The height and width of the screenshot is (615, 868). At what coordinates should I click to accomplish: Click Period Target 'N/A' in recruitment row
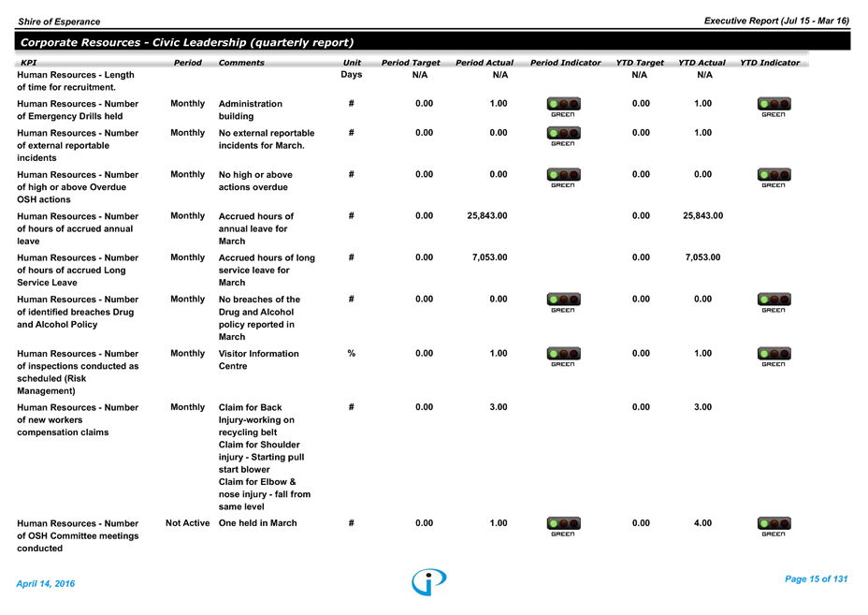click(x=420, y=75)
